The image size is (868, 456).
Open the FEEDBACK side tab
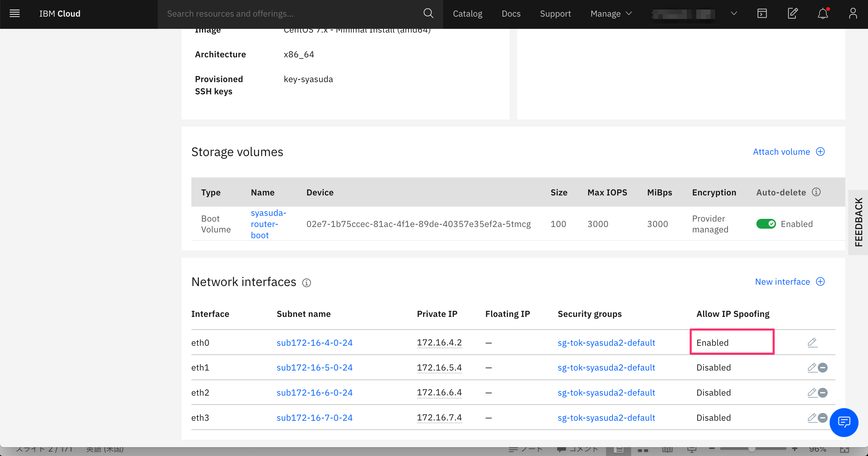pos(858,222)
